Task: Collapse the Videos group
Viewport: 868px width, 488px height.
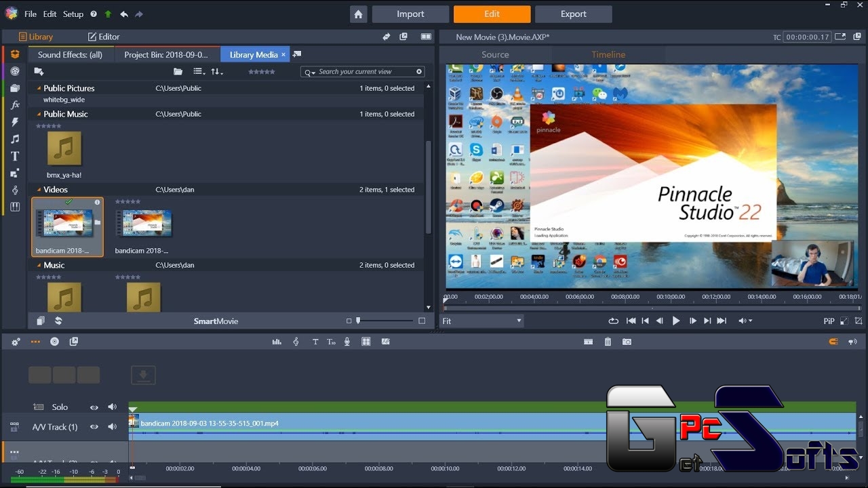Action: click(x=39, y=190)
